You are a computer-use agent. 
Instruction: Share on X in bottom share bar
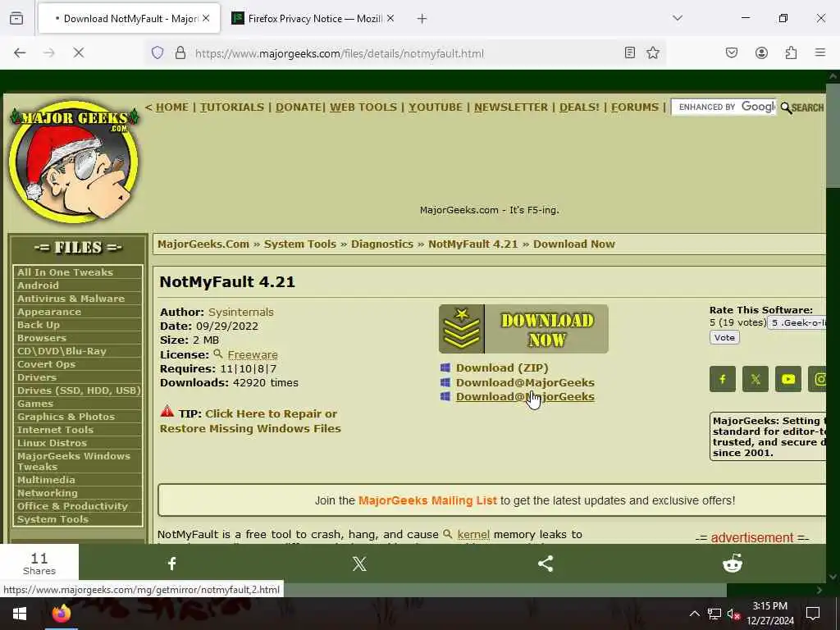point(359,564)
